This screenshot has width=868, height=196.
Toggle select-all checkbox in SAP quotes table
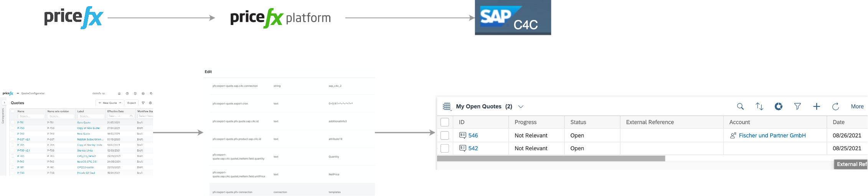[x=445, y=122]
